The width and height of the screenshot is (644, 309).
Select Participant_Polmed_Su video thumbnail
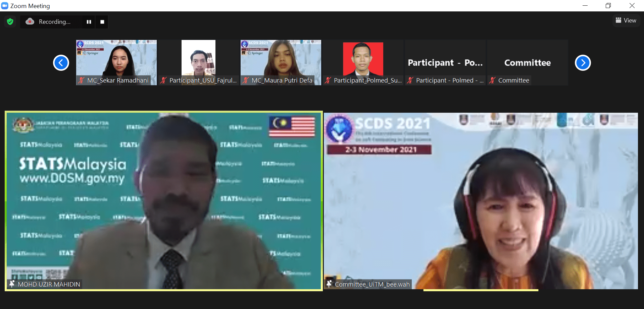pos(363,59)
